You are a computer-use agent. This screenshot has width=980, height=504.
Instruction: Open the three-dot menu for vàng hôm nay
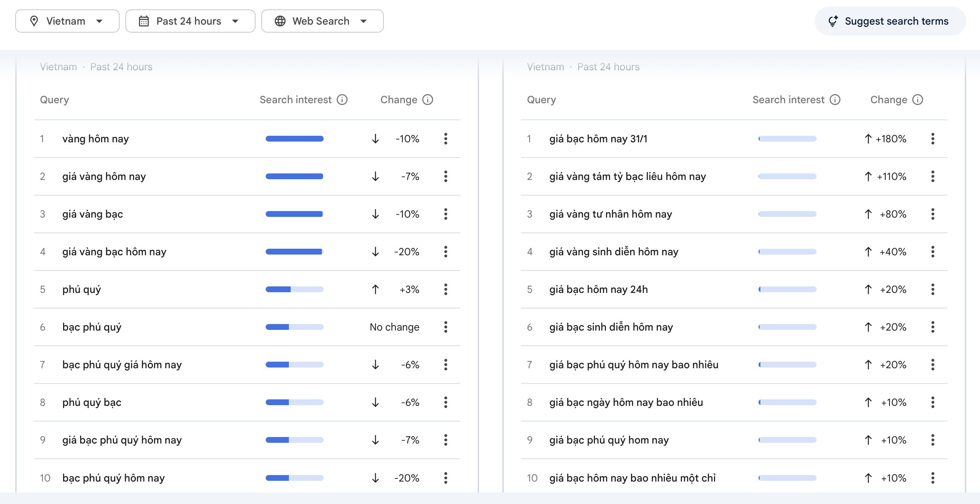point(445,139)
